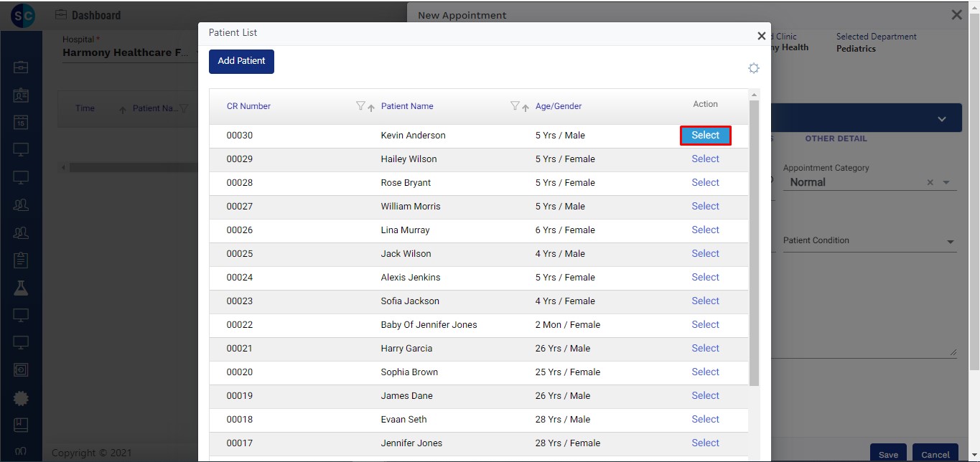980x462 pixels.
Task: Click the clipboard icon in left sidebar
Action: click(21, 260)
